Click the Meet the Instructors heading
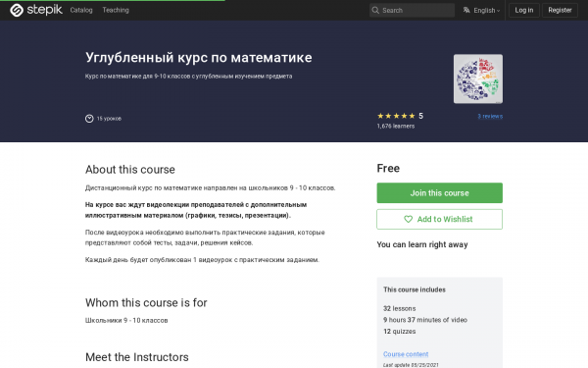The image size is (588, 368). pos(137,357)
